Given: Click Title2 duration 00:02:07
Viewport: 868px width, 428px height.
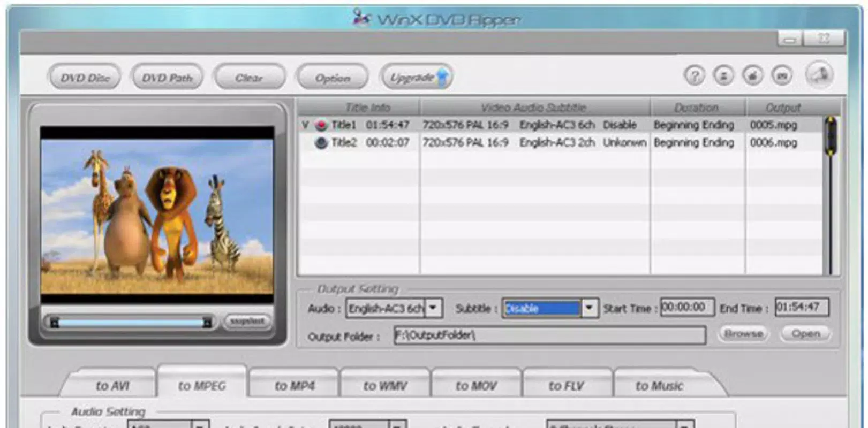Looking at the screenshot, I should tap(388, 143).
